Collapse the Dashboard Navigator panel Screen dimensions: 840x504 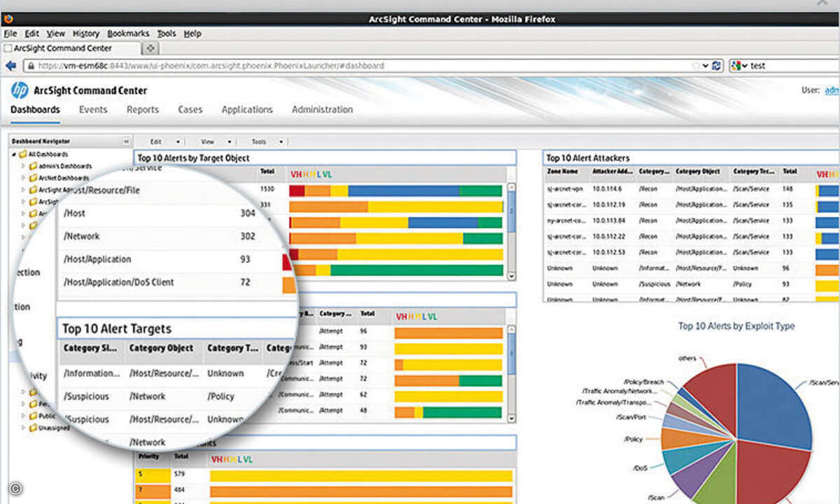[126, 141]
